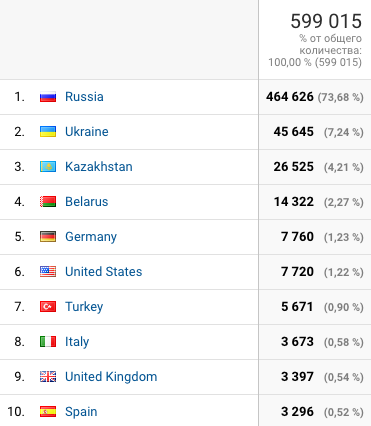Image resolution: width=371 pixels, height=426 pixels.
Task: Click the Kazakhstan flag icon
Action: tap(48, 167)
